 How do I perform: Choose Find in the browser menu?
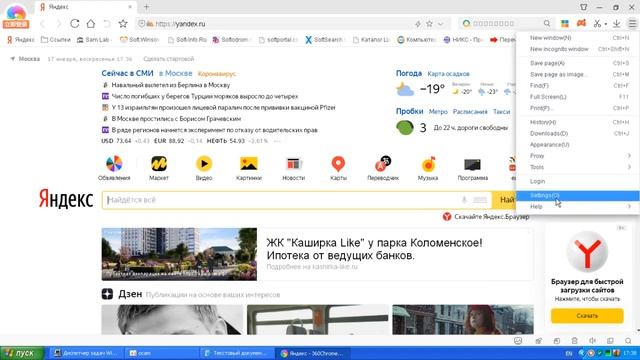578,86
